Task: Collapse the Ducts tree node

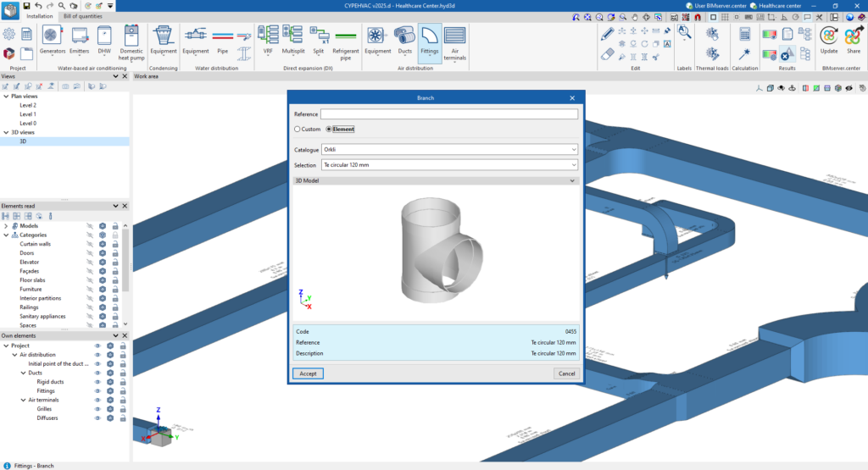Action: (23, 373)
